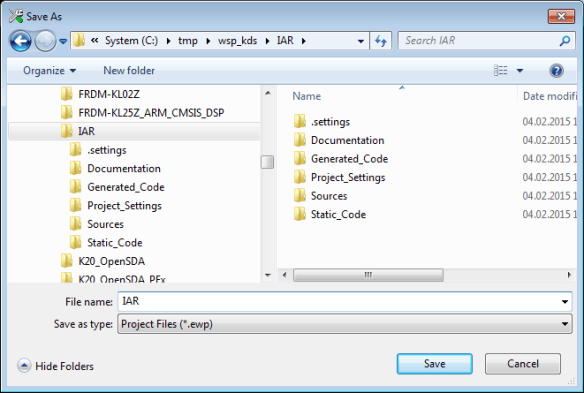The image size is (584, 393).
Task: Select Project_Settings in the folder tree
Action: point(124,206)
